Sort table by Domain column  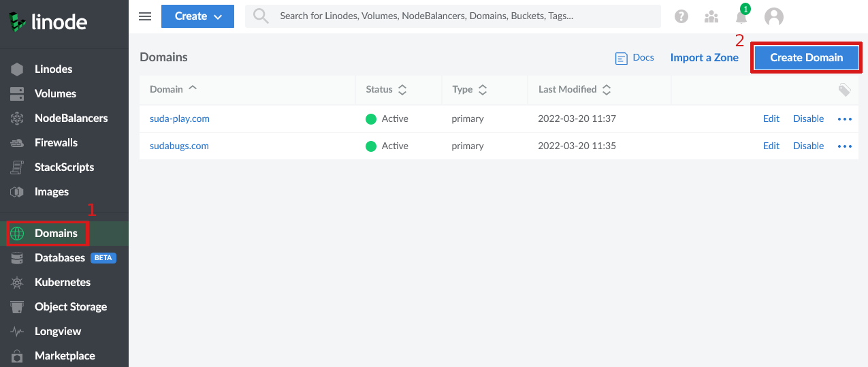coord(173,89)
